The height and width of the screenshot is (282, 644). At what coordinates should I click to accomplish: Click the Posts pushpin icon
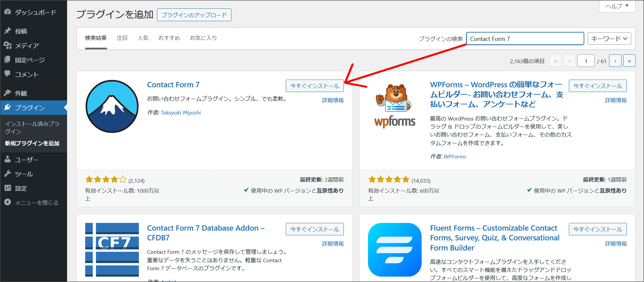pos(7,31)
